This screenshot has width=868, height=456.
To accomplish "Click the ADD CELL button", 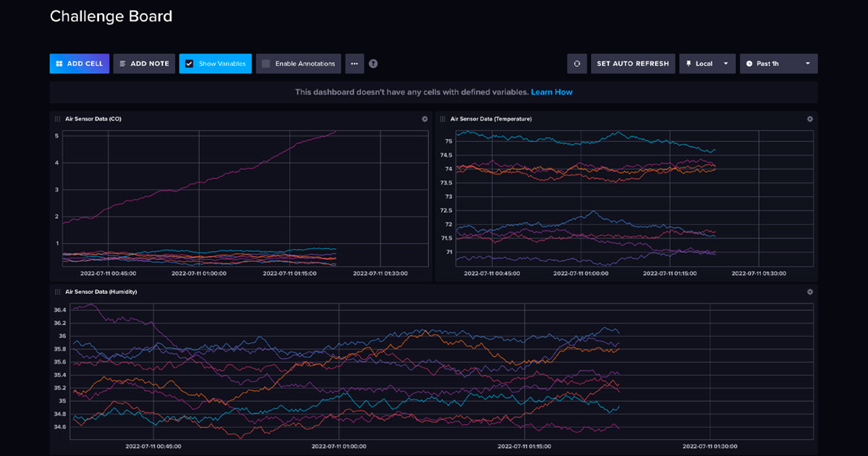I will coord(79,64).
